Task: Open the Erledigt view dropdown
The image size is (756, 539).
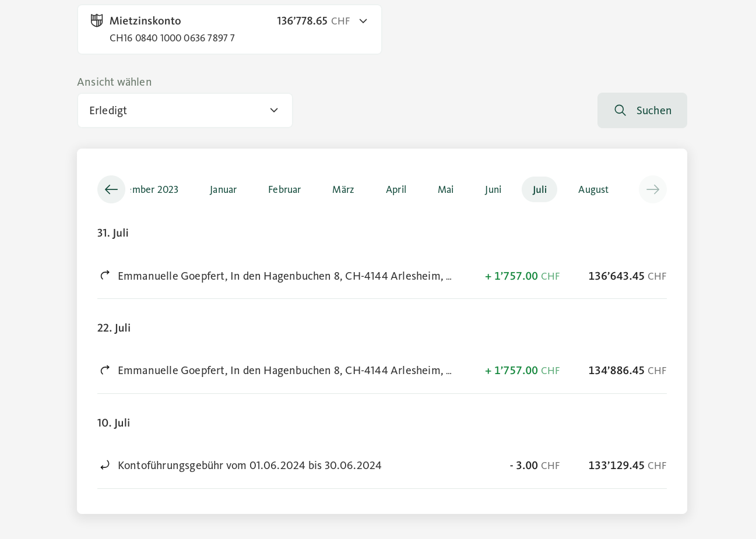Action: (x=185, y=111)
